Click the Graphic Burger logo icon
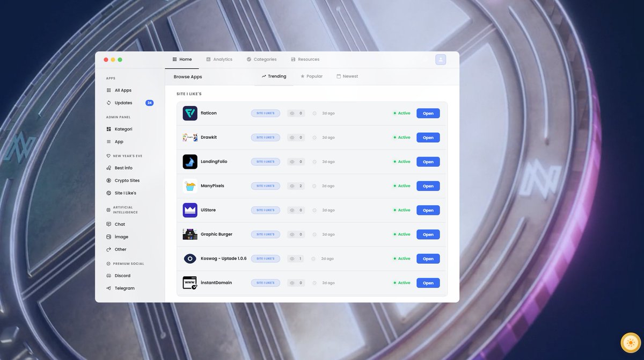The height and width of the screenshot is (360, 644). (189, 234)
